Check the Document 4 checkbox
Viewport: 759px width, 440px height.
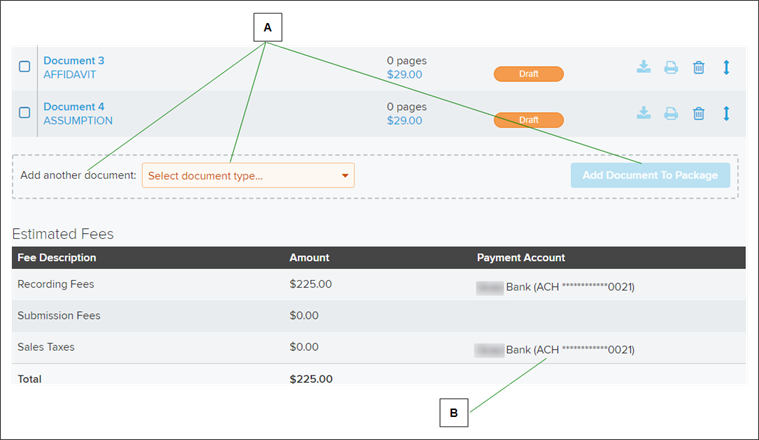coord(24,113)
